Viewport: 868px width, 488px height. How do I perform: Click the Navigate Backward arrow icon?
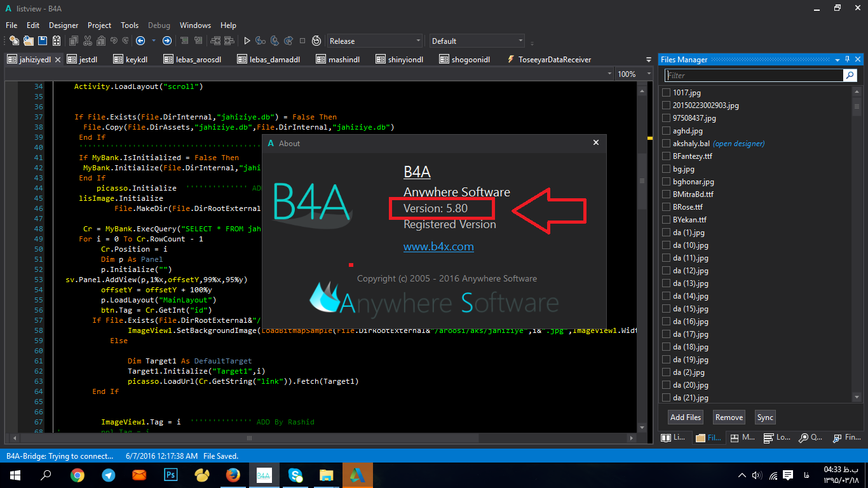pos(140,41)
